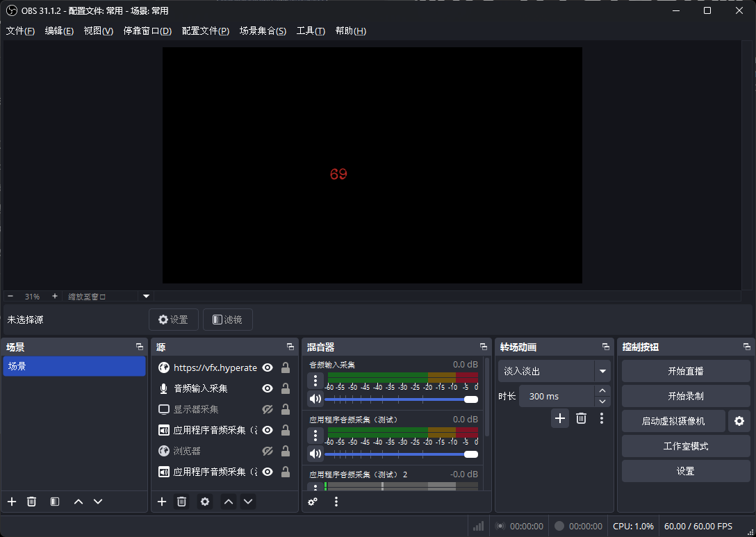Click the 音频输入采集 volume slider
756x537 pixels.
[396, 399]
